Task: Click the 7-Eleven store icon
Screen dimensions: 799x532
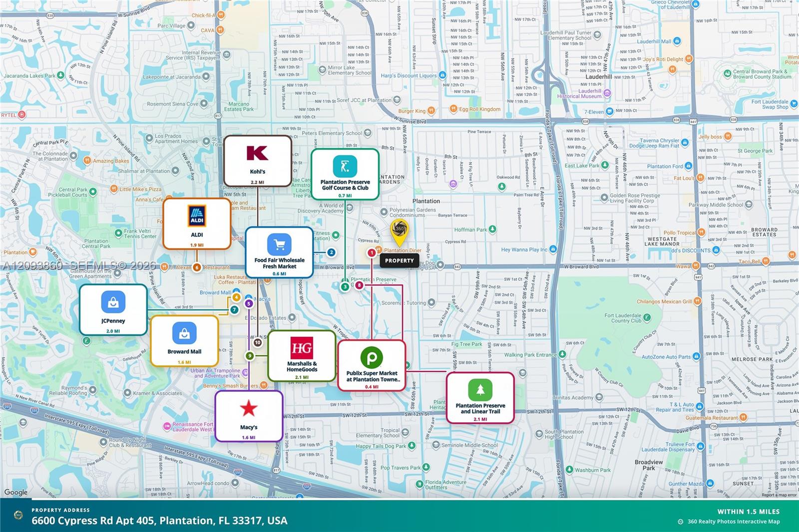Action: click(x=610, y=111)
